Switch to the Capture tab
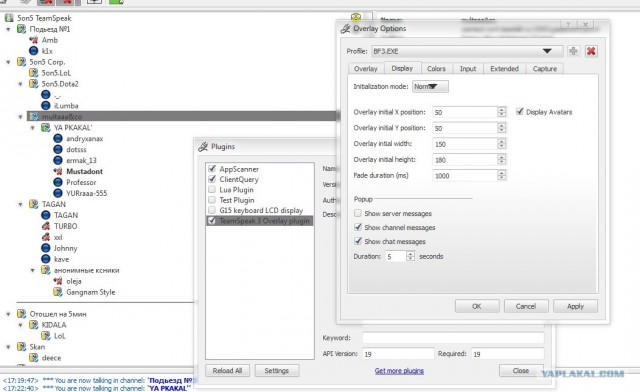Screen dimensions: 640x392 click(x=545, y=69)
